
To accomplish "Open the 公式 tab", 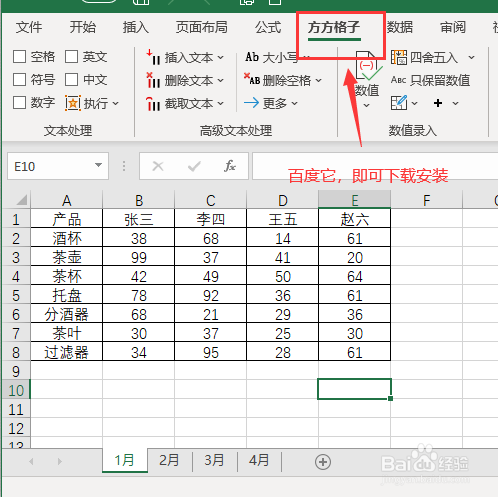I will pyautogui.click(x=268, y=27).
